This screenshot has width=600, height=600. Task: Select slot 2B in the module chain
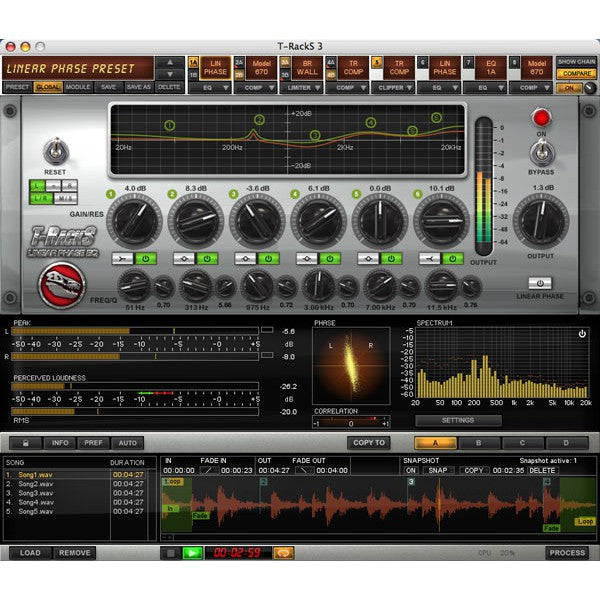pyautogui.click(x=239, y=75)
